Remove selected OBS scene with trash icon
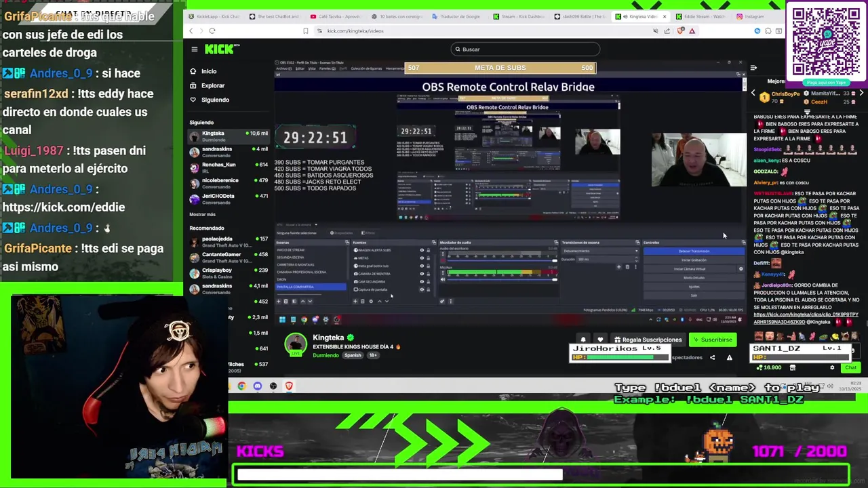 285,301
